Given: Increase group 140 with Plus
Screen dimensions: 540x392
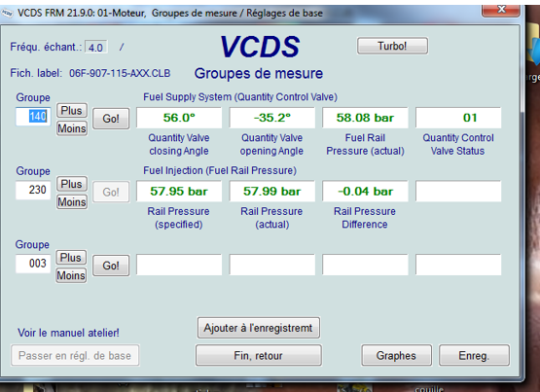Looking at the screenshot, I should tap(72, 111).
